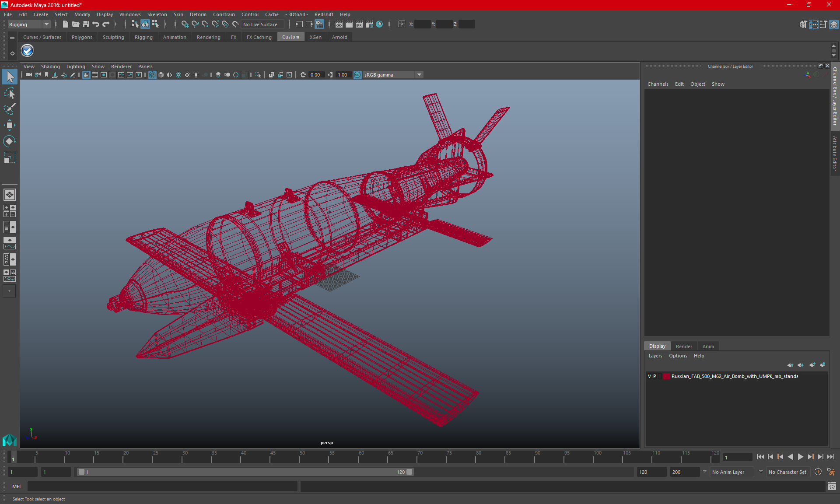Click the custom shelf checkmark icon
This screenshot has width=840, height=504.
tap(27, 51)
